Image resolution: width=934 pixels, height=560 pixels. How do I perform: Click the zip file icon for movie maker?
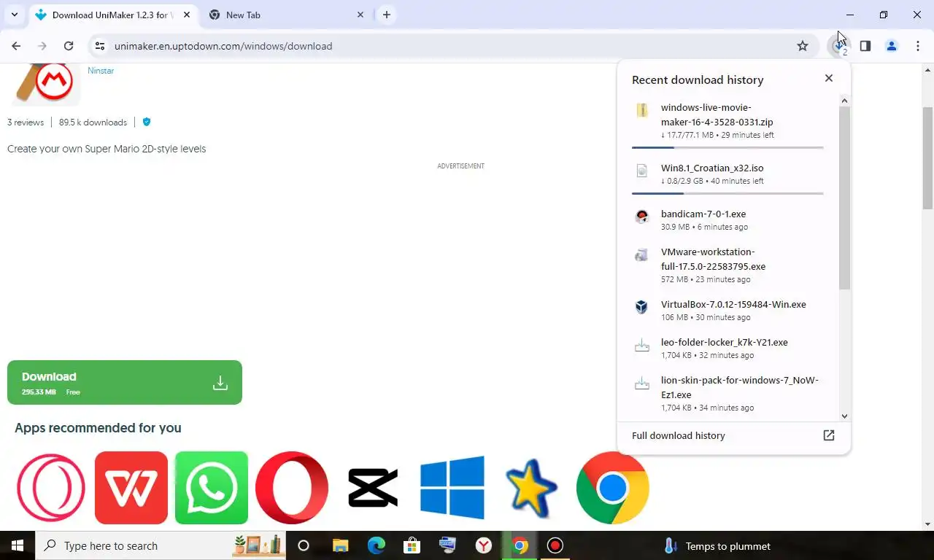click(x=641, y=110)
